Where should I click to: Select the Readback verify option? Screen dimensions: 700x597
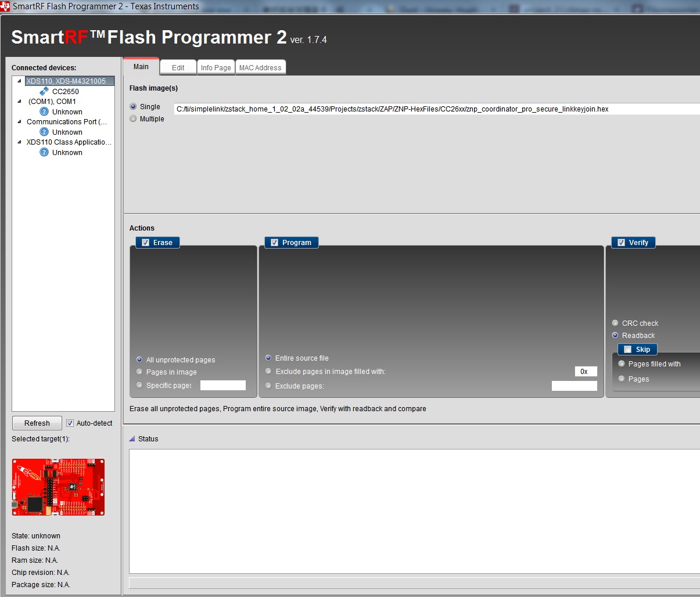615,336
